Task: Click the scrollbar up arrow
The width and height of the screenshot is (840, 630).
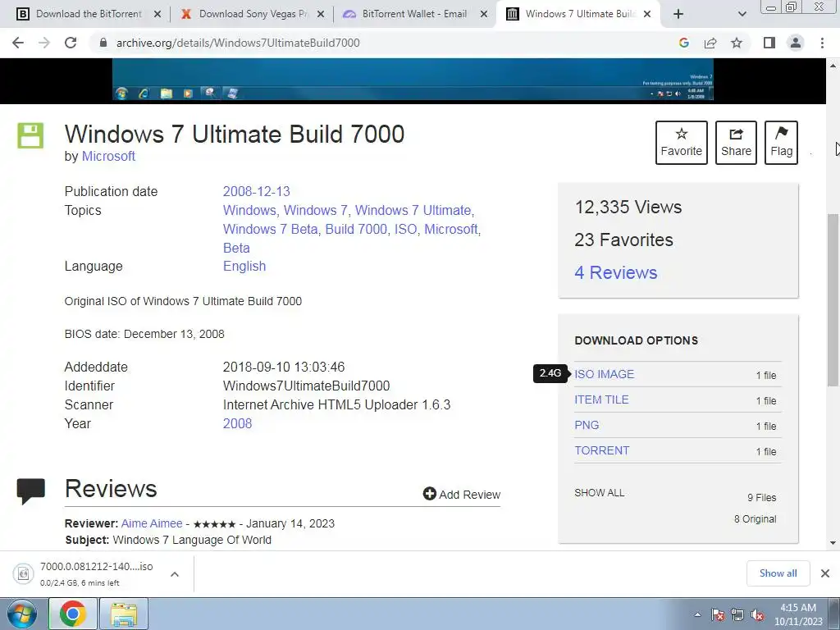Action: point(833,66)
